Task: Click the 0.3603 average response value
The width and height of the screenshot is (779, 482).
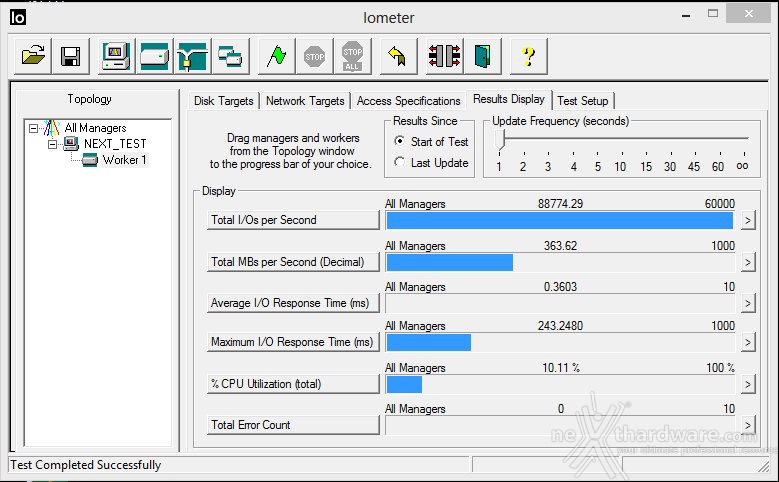Action: (560, 287)
